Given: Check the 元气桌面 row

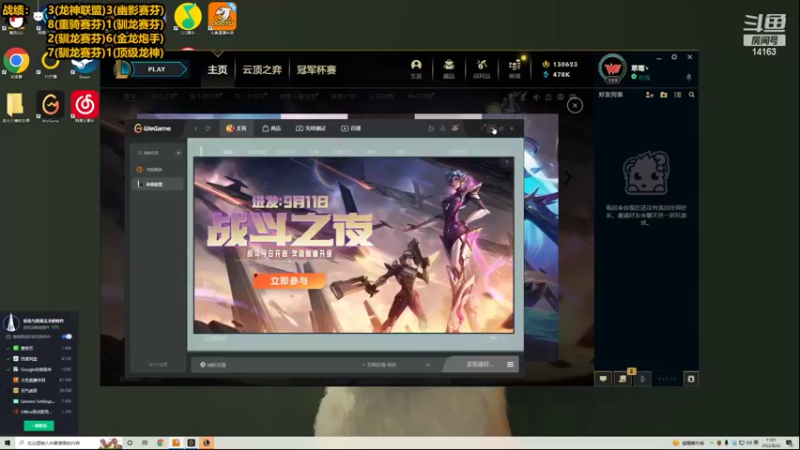Looking at the screenshot, I should 8,390.
